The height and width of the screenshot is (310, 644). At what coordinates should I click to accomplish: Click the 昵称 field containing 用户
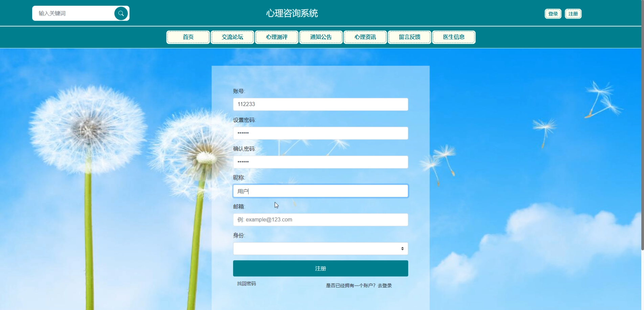point(321,191)
